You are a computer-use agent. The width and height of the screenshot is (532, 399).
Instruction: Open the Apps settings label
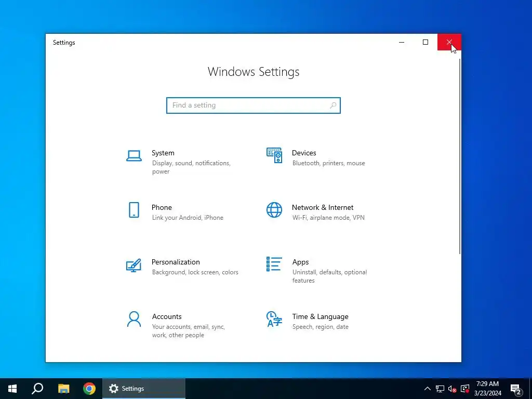301,262
